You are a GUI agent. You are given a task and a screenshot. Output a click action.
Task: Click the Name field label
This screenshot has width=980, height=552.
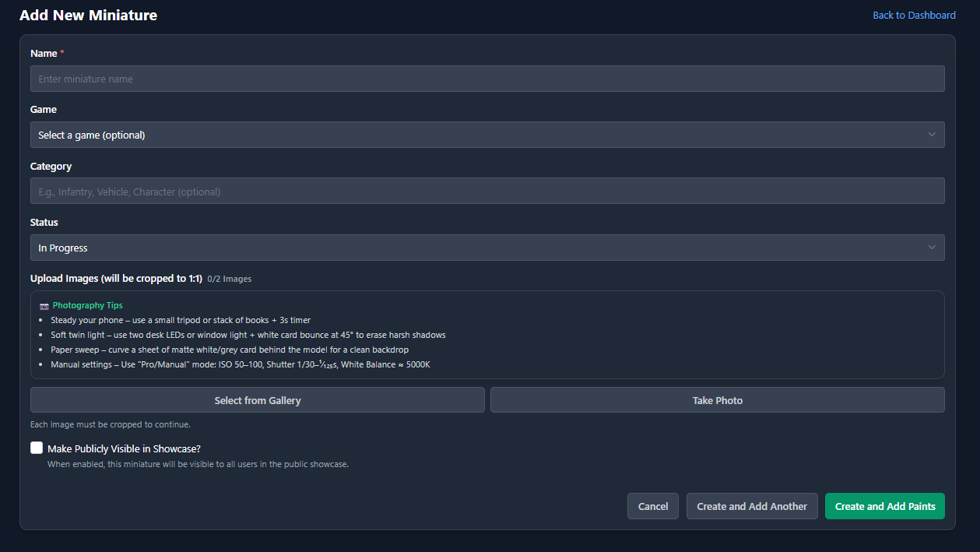coord(44,54)
